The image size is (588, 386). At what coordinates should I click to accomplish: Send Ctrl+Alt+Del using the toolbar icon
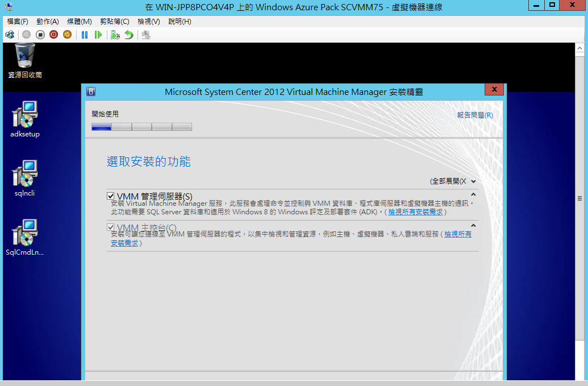point(10,35)
